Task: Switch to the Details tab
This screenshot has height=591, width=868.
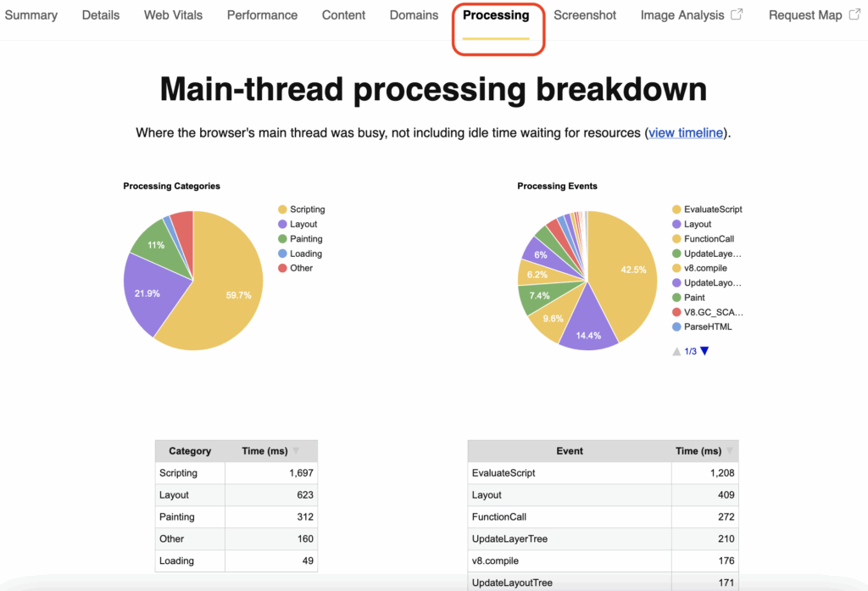Action: [100, 14]
